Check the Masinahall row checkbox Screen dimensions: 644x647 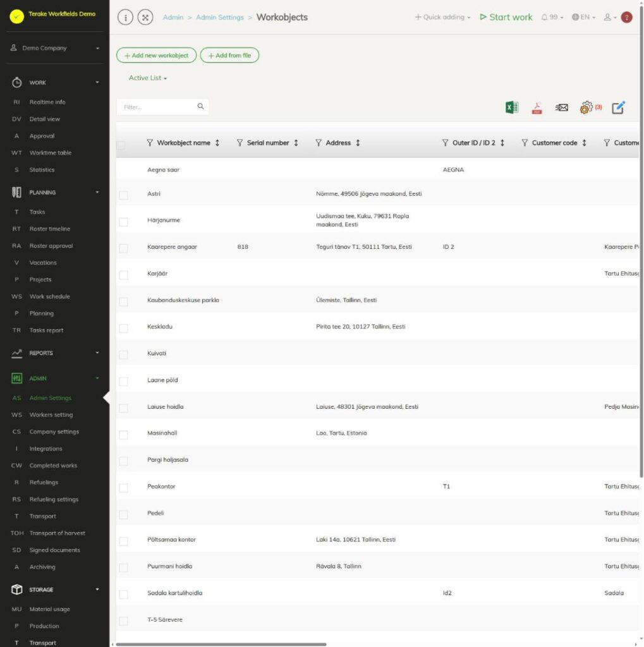123,435
